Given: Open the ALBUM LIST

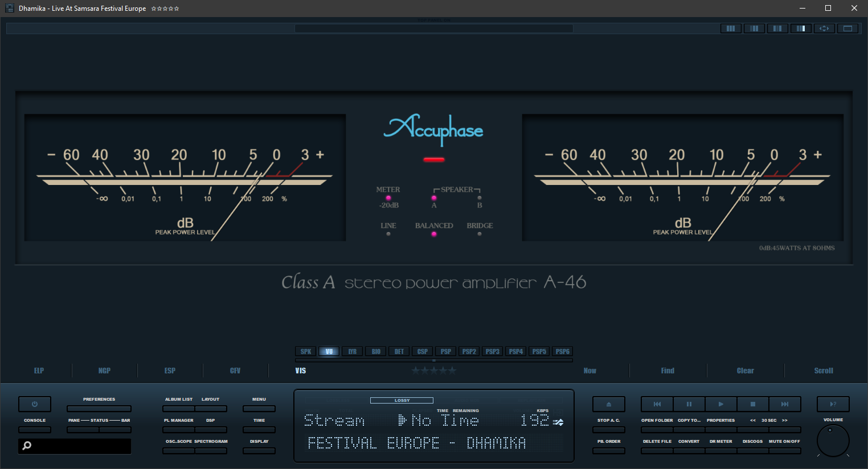Looking at the screenshot, I should [x=179, y=409].
